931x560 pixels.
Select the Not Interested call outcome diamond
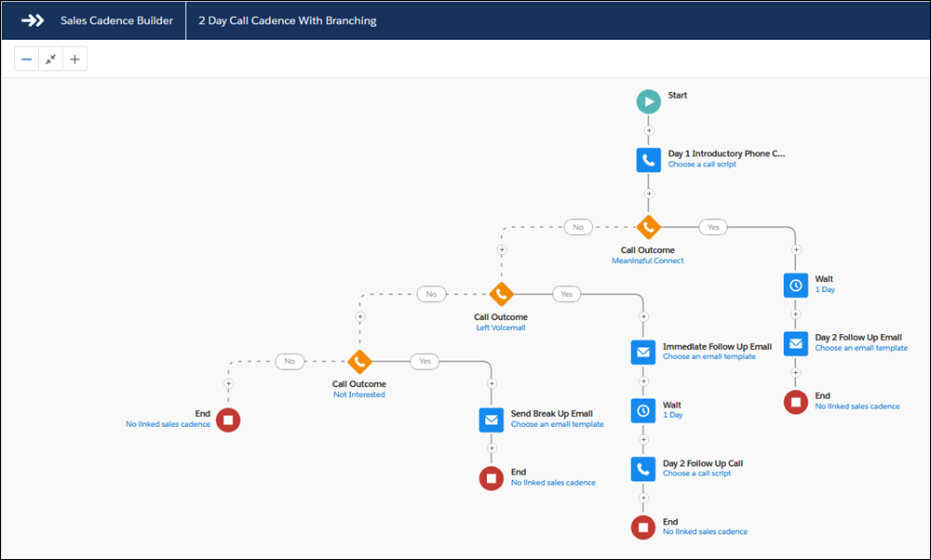(x=359, y=361)
